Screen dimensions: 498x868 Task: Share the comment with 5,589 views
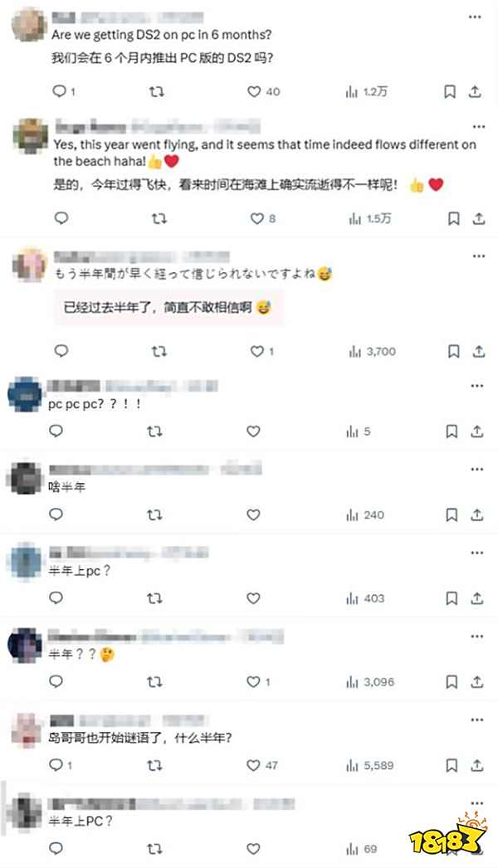click(477, 765)
